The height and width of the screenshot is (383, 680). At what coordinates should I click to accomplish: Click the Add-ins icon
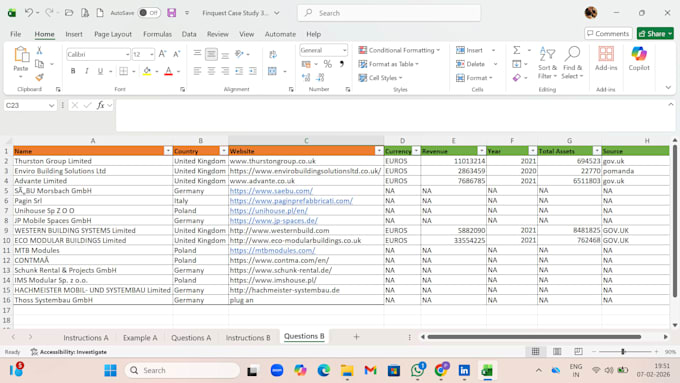click(x=606, y=59)
